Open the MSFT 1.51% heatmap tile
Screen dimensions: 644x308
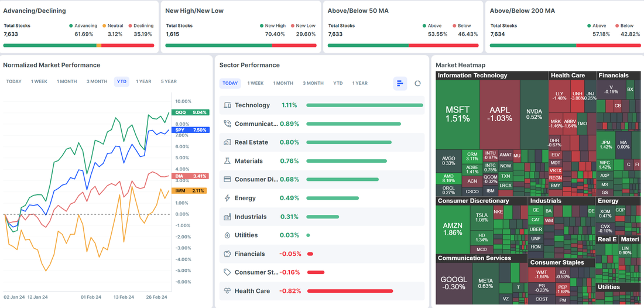point(458,115)
